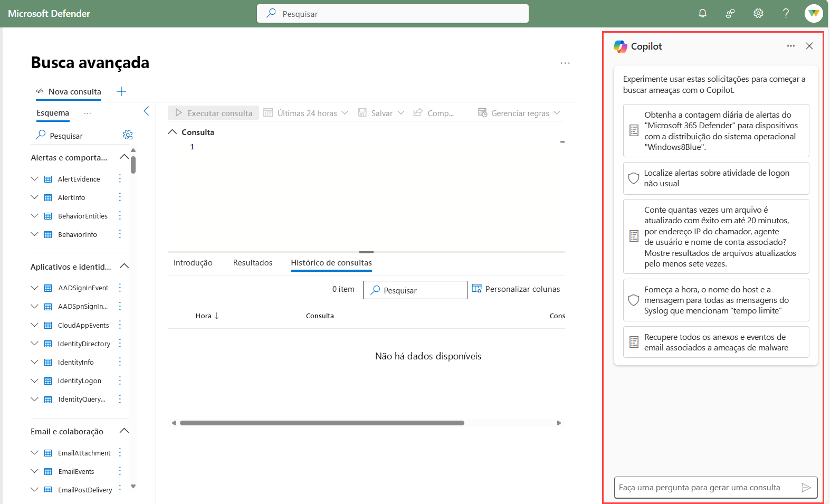Sort by the Hora column header
The height and width of the screenshot is (504, 830).
click(x=207, y=316)
